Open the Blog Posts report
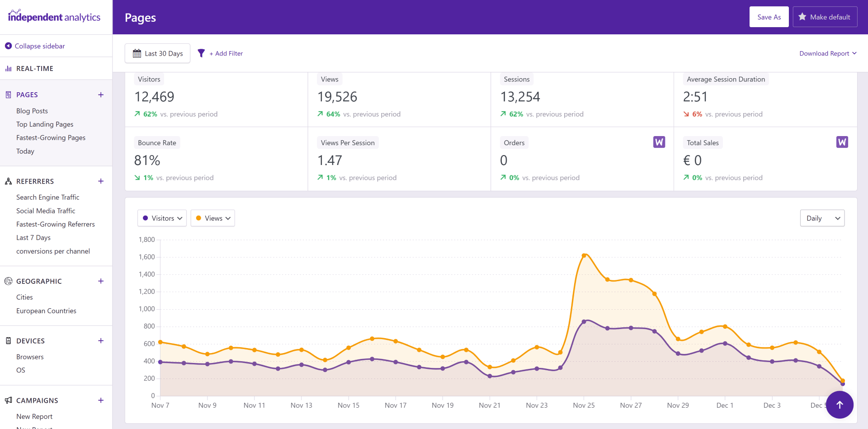 pos(32,111)
